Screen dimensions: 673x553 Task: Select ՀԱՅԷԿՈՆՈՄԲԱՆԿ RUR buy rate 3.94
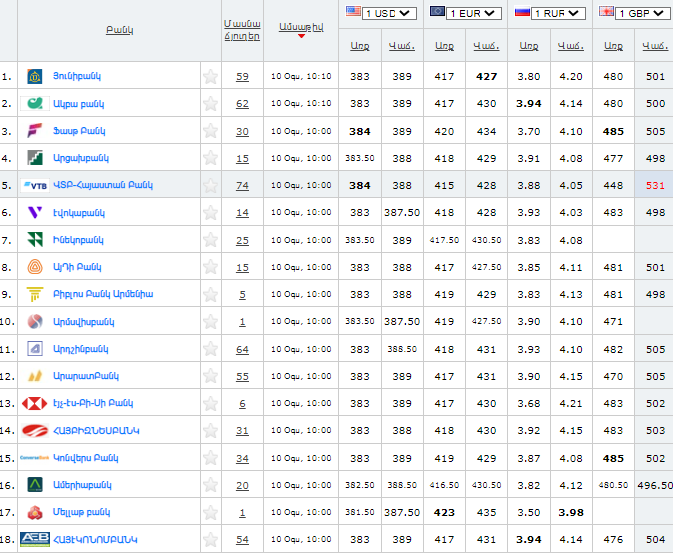(529, 539)
